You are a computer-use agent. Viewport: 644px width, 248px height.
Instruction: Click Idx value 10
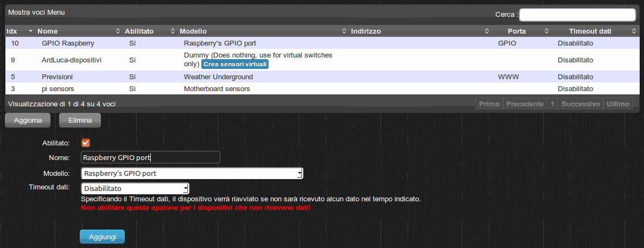tap(15, 43)
